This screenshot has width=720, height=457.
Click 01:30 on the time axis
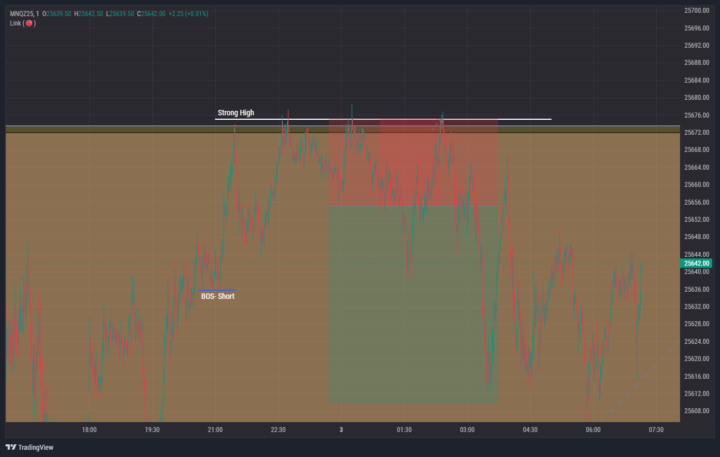click(x=404, y=430)
